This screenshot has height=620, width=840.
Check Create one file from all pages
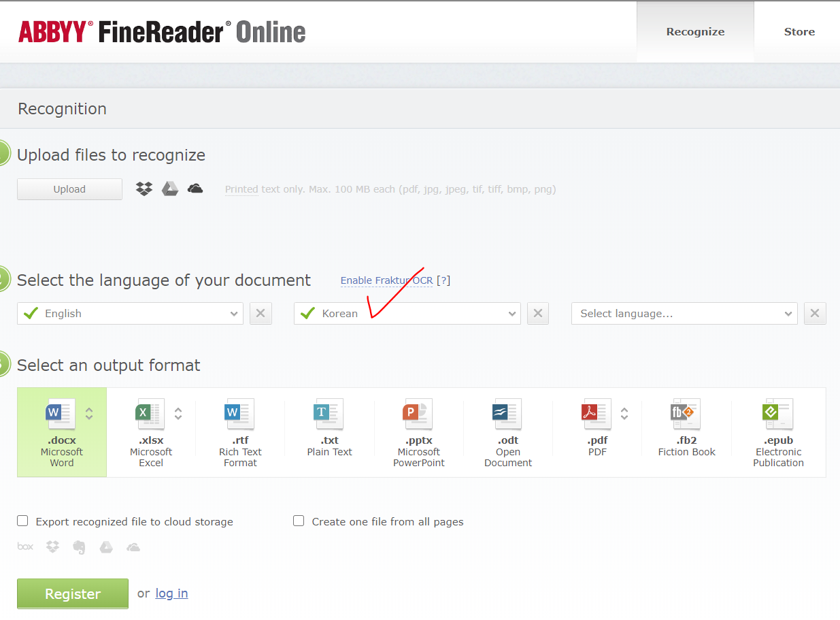click(x=299, y=521)
